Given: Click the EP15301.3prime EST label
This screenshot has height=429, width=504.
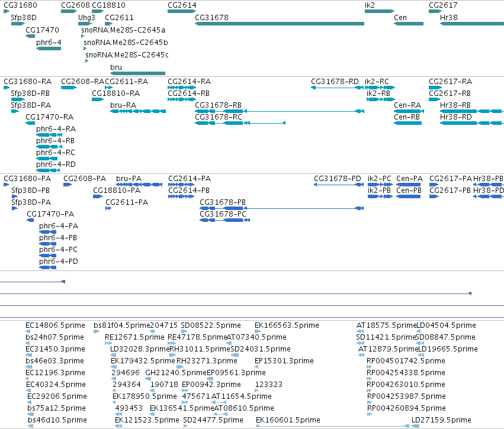Looking at the screenshot, I should click(284, 361).
